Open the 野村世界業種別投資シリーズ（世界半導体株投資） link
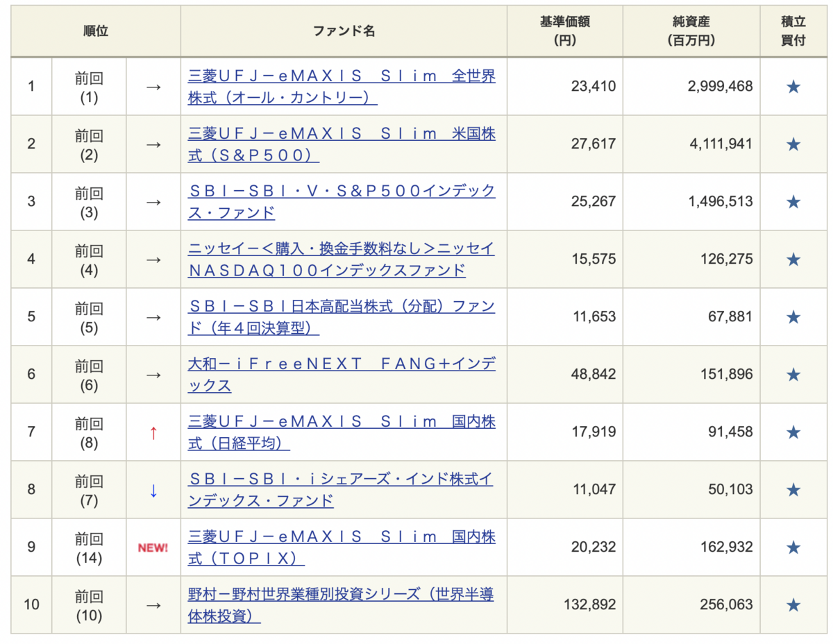Screen dimensions: 833x644 [342, 605]
